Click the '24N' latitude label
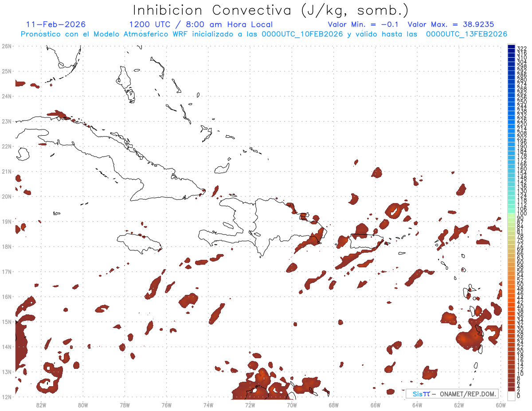Viewport: 532px width, 411px height. (x=6, y=96)
